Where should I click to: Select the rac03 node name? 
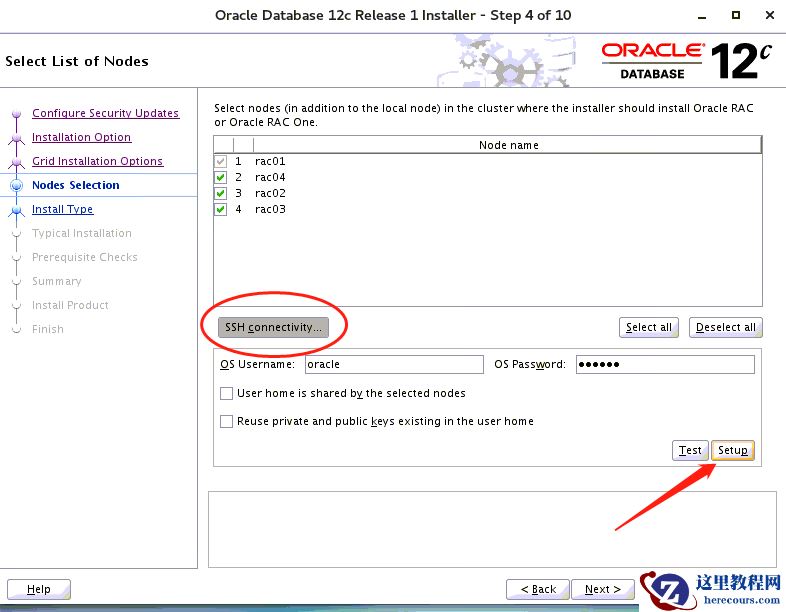[x=270, y=210]
